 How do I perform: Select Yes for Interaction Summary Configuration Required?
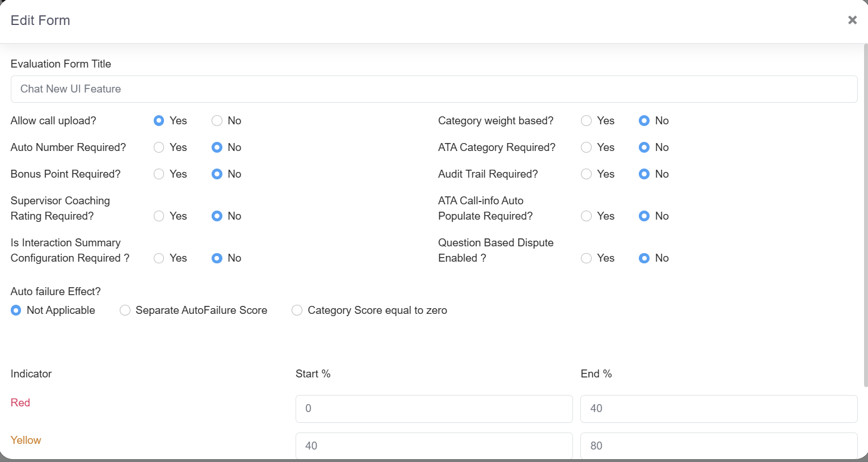click(x=159, y=258)
